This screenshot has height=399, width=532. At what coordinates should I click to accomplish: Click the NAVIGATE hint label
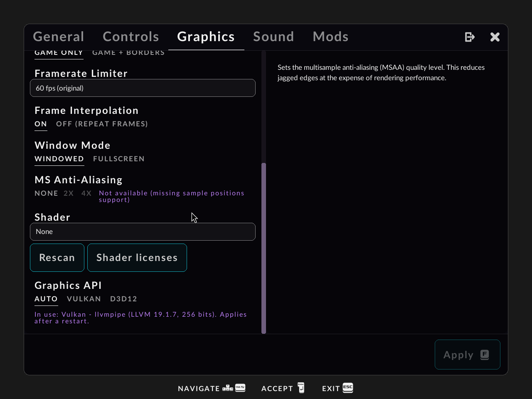[x=199, y=389]
